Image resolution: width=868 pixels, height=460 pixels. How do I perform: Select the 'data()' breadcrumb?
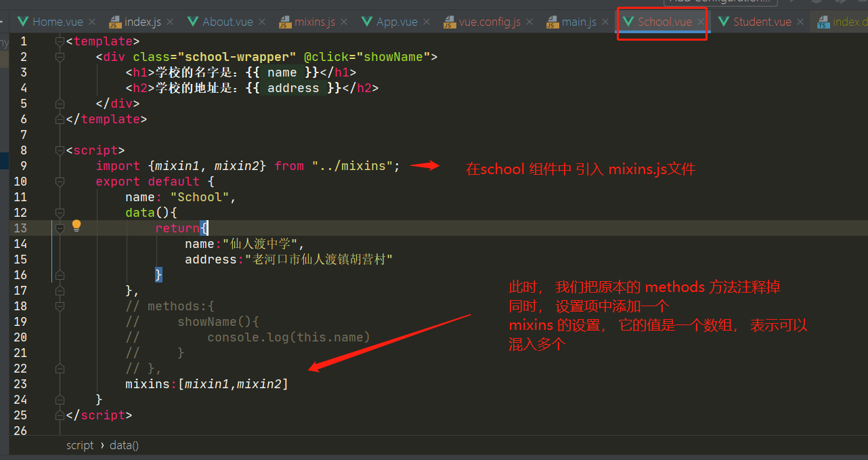(x=124, y=445)
